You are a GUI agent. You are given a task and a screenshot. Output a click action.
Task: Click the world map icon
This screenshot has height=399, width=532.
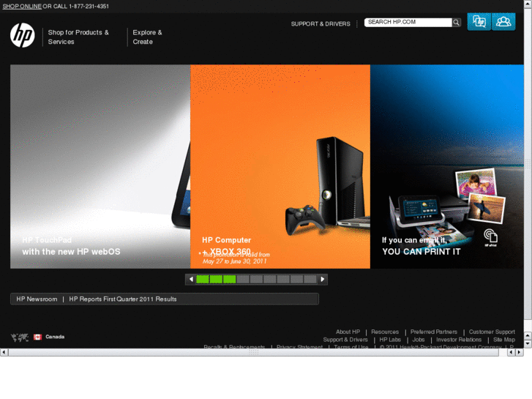click(x=19, y=338)
